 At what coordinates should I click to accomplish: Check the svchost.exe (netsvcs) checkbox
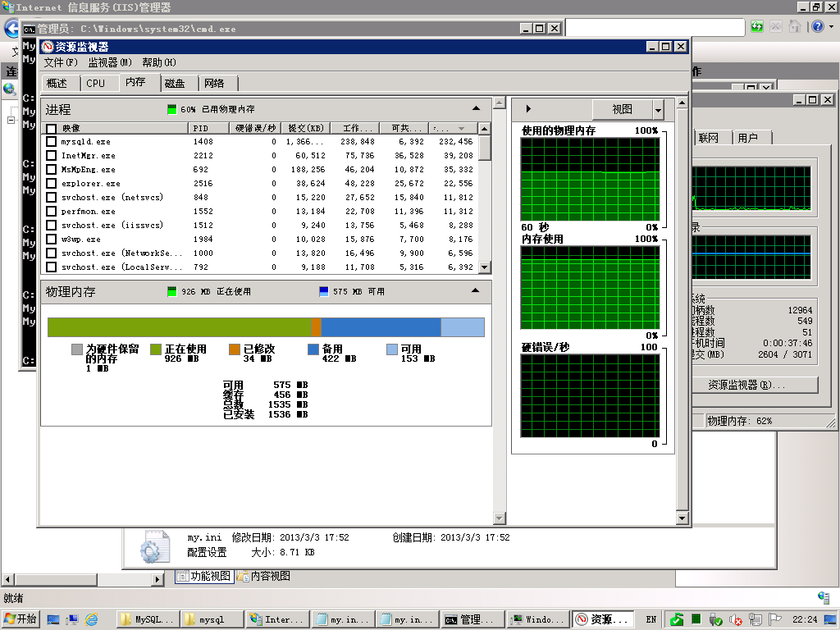pyautogui.click(x=52, y=198)
